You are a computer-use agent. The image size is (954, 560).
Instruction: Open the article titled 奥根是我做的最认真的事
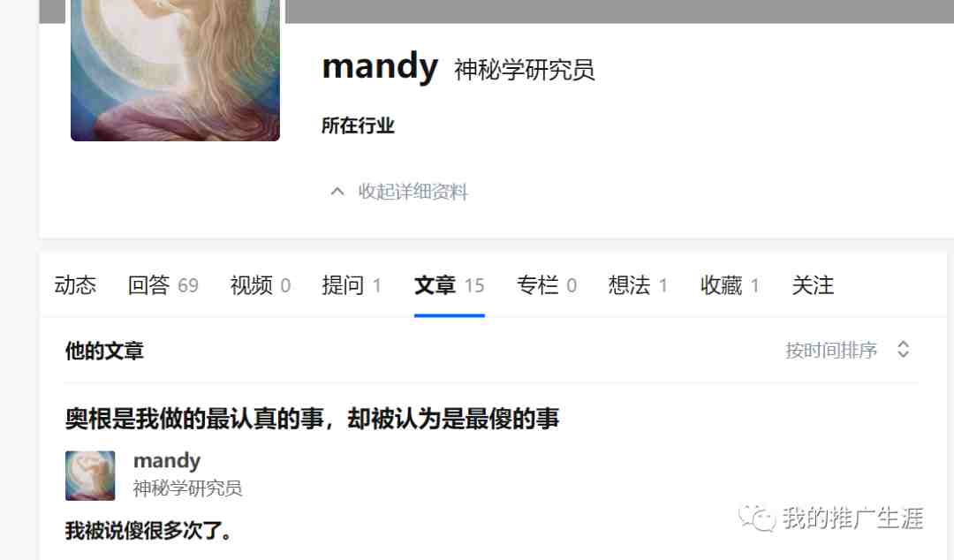(x=312, y=419)
